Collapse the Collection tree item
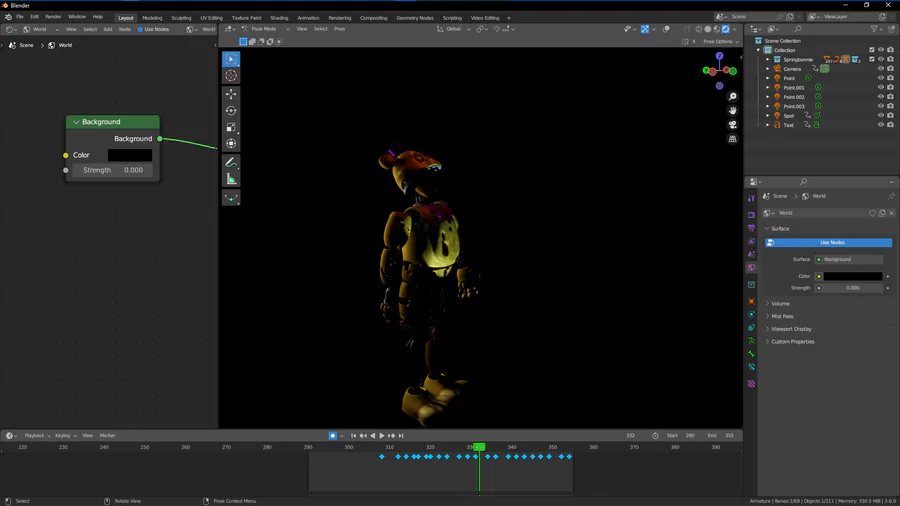Image resolution: width=900 pixels, height=506 pixels. pos(758,50)
